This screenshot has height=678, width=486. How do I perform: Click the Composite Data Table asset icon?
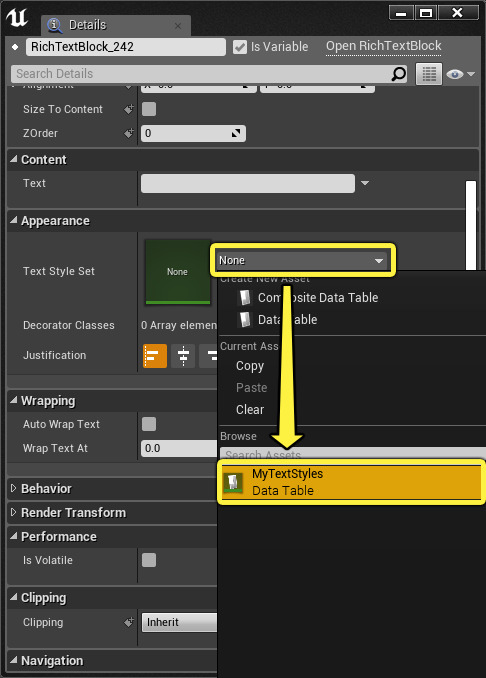pyautogui.click(x=245, y=297)
